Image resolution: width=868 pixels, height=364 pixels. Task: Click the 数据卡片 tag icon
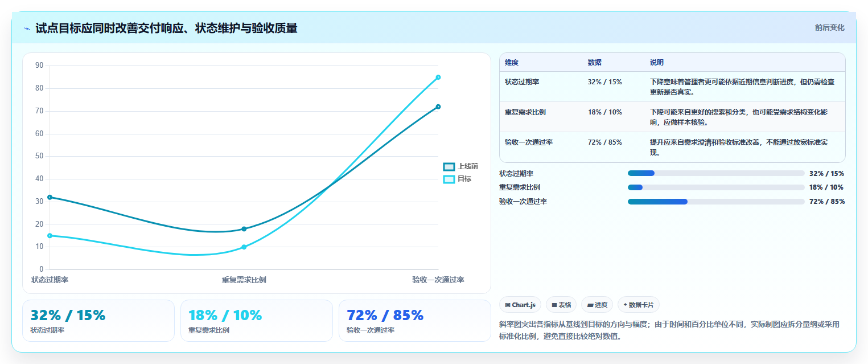pyautogui.click(x=626, y=305)
